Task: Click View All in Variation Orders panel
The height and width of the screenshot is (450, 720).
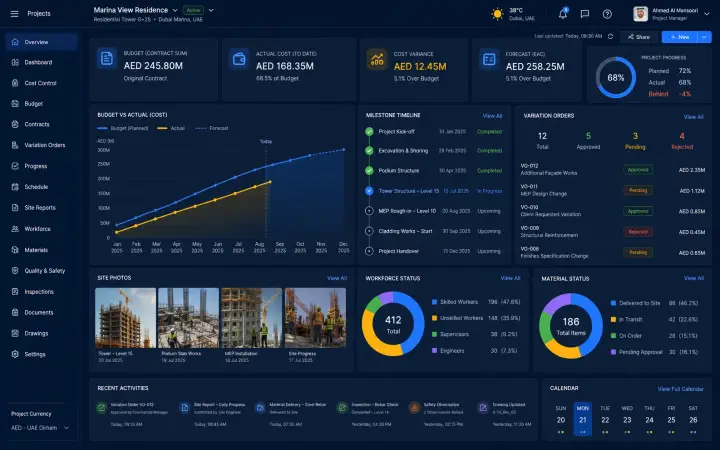Action: coord(693,117)
